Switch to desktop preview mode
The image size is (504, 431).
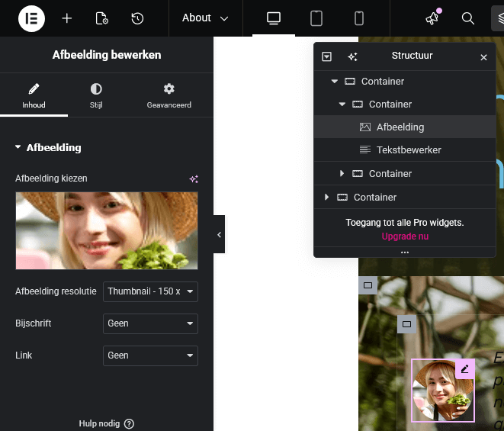tap(274, 18)
